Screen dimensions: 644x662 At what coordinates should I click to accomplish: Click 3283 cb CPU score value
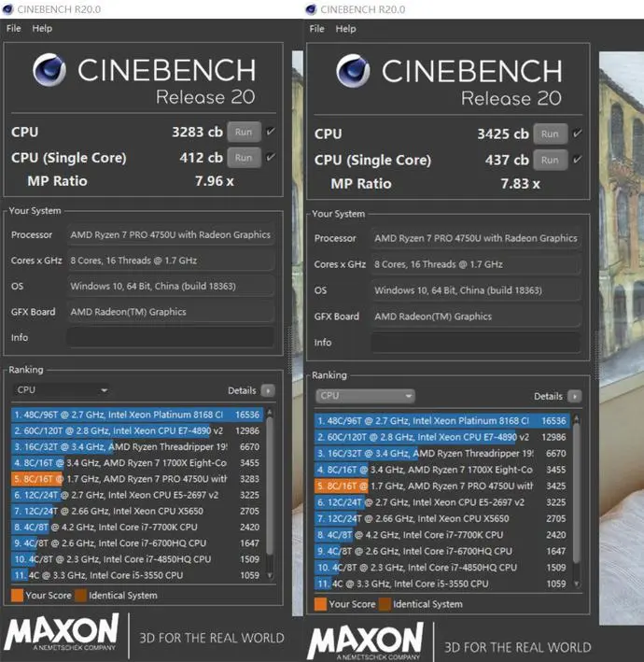pos(197,132)
